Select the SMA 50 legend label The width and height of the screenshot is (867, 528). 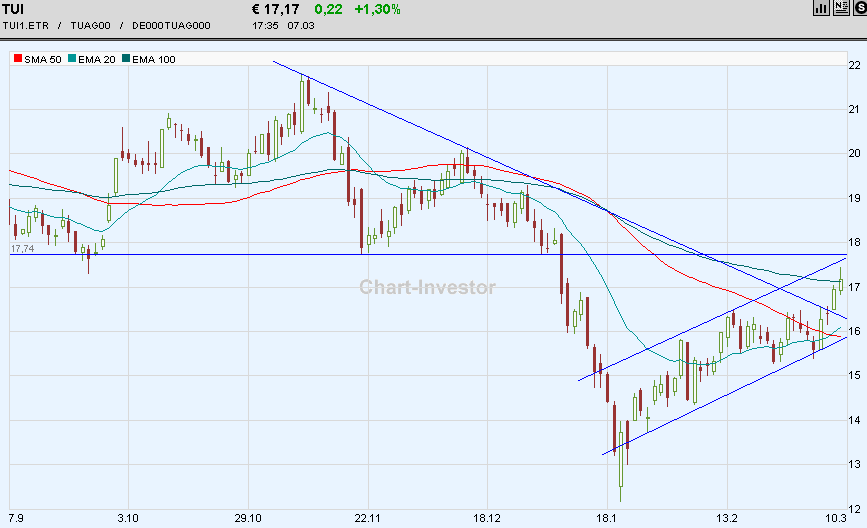click(x=43, y=60)
